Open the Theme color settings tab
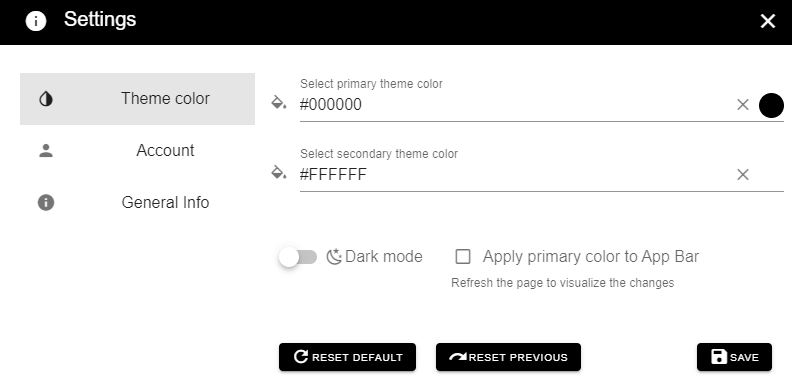This screenshot has width=792, height=385. pyautogui.click(x=137, y=99)
